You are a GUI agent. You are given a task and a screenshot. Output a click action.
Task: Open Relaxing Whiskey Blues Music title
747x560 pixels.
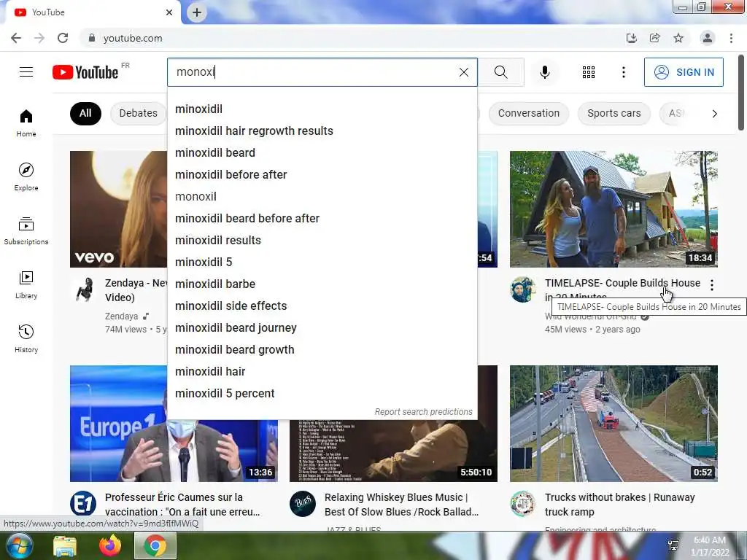[x=402, y=505]
